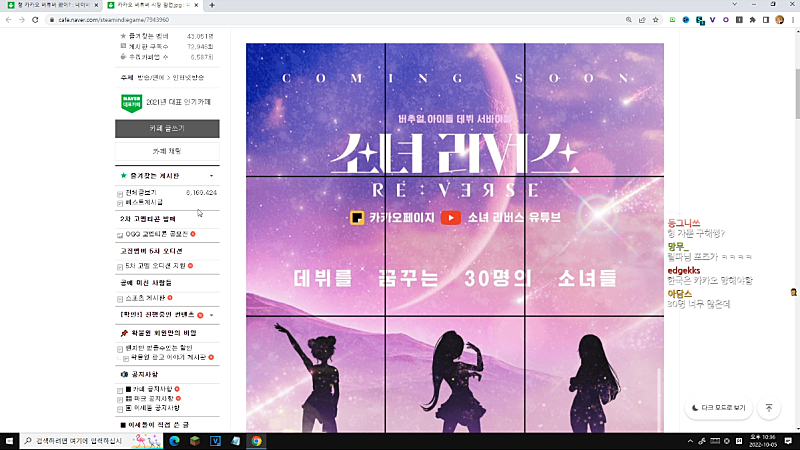This screenshot has width=800, height=450.
Task: Open the 이세돌 공지사항 board
Action: coord(153,408)
